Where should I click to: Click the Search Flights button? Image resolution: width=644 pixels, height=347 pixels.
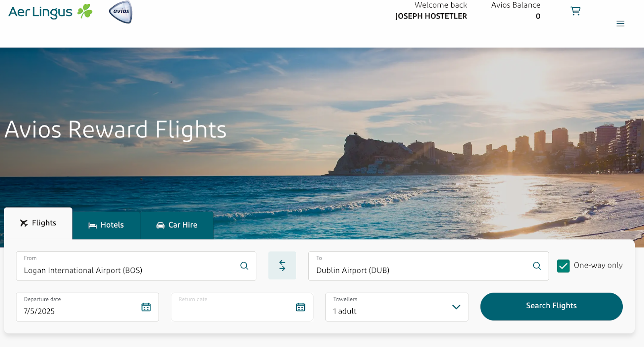pyautogui.click(x=551, y=307)
